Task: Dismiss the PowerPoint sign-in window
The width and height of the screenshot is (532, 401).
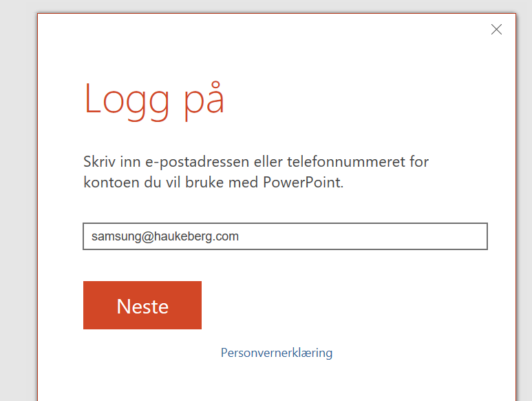Action: coord(496,29)
